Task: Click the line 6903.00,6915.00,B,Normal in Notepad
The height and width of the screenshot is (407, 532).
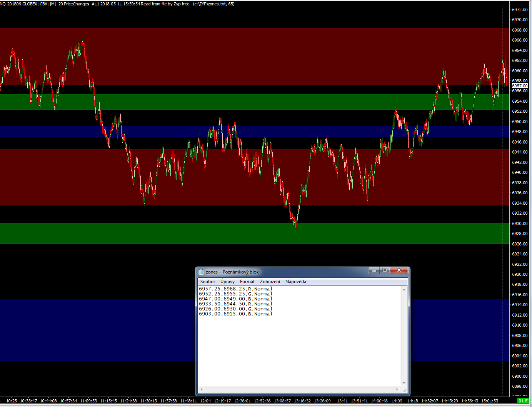Action: (x=235, y=314)
